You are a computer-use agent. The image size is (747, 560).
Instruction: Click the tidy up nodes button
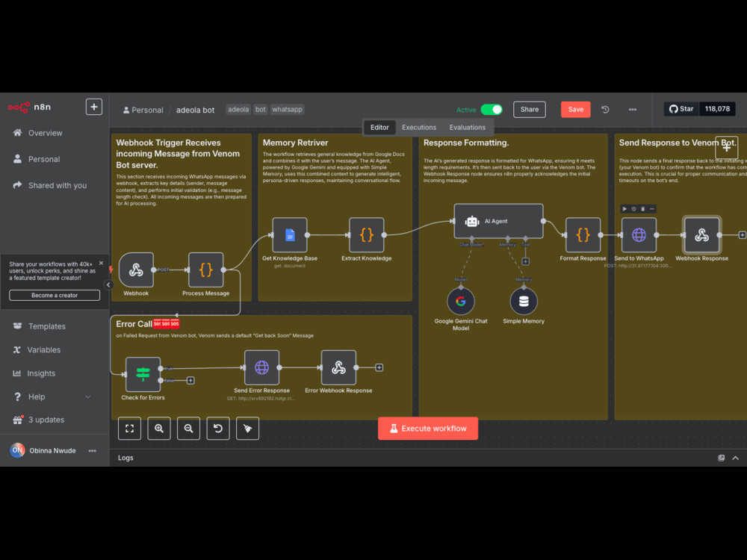point(248,428)
